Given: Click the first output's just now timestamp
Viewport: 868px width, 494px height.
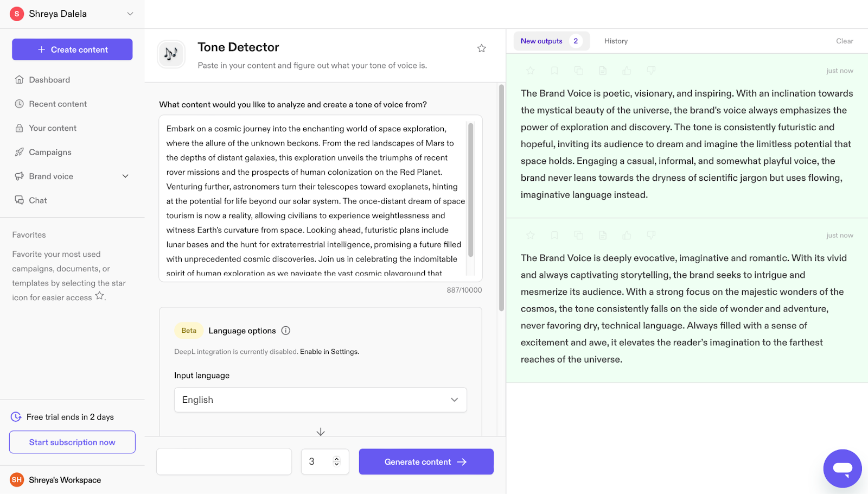Looking at the screenshot, I should click(x=839, y=71).
